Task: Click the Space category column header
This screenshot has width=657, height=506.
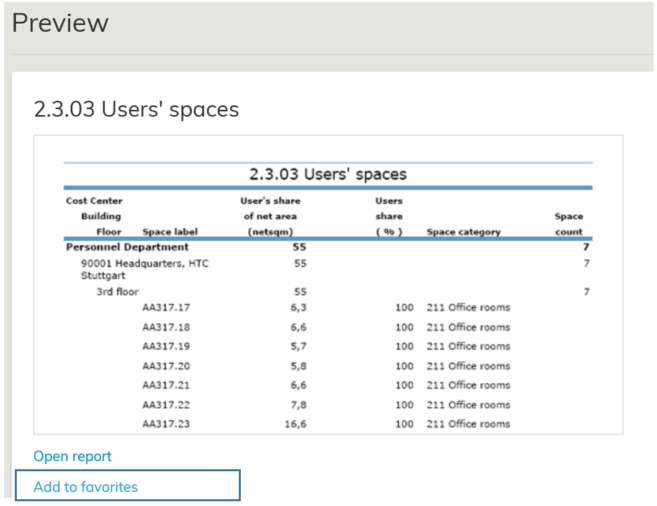Action: pyautogui.click(x=463, y=232)
